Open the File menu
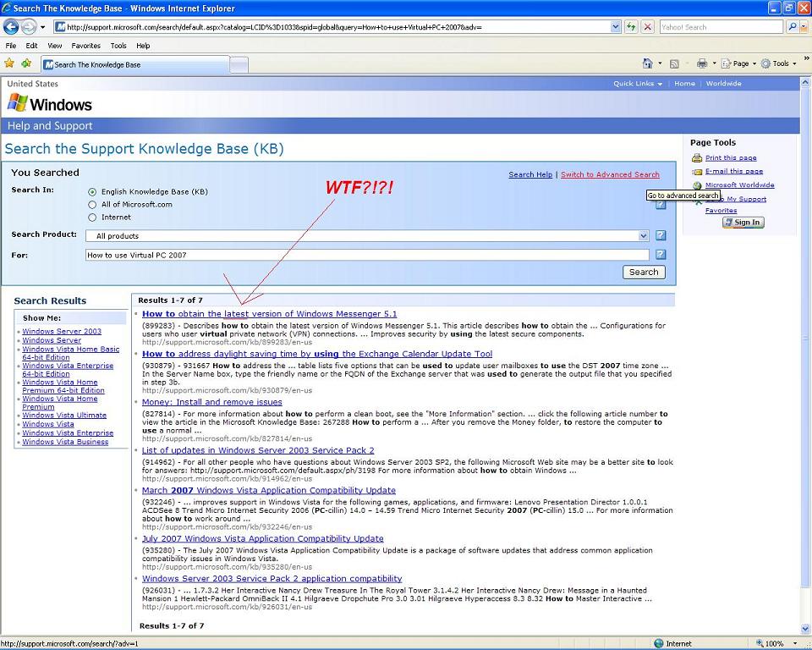This screenshot has height=650, width=812. (11, 46)
